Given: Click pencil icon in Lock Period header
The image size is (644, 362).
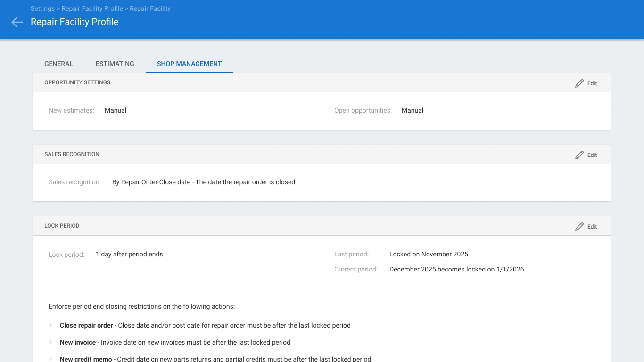Looking at the screenshot, I should click(x=579, y=227).
